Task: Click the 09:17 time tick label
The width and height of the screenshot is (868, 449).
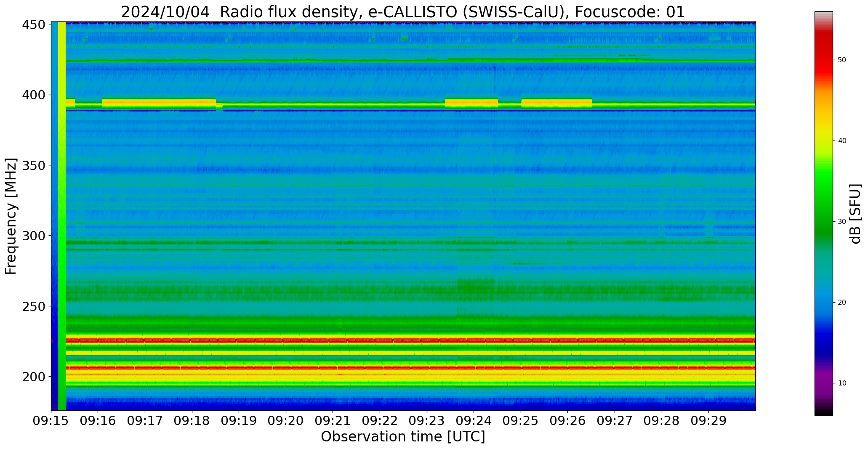Action: 145,421
